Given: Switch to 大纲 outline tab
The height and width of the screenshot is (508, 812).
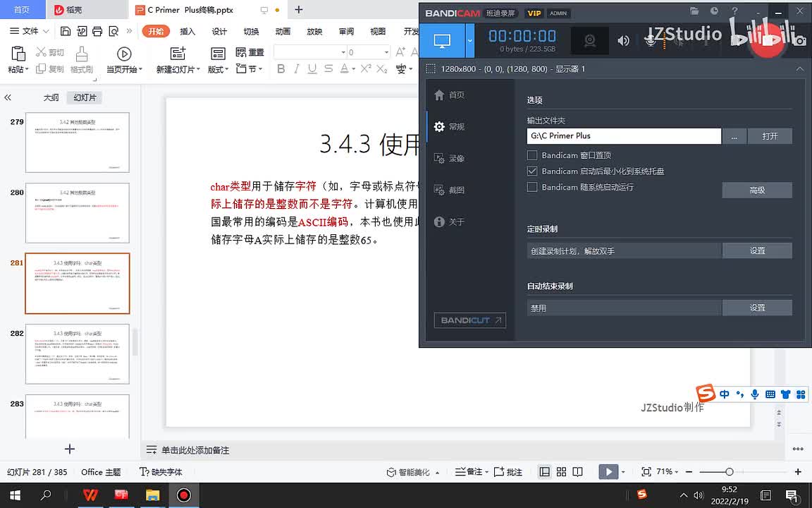Looking at the screenshot, I should [51, 97].
